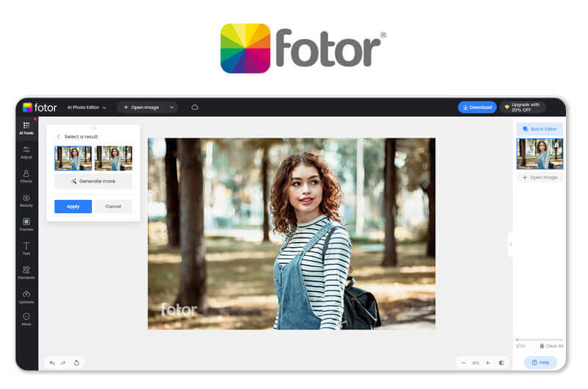The width and height of the screenshot is (588, 389).
Task: Select the image thumbnail in right panel
Action: pos(539,154)
